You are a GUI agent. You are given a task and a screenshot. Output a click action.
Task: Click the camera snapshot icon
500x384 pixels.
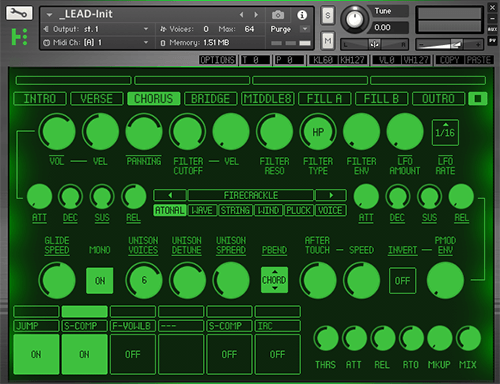point(278,15)
